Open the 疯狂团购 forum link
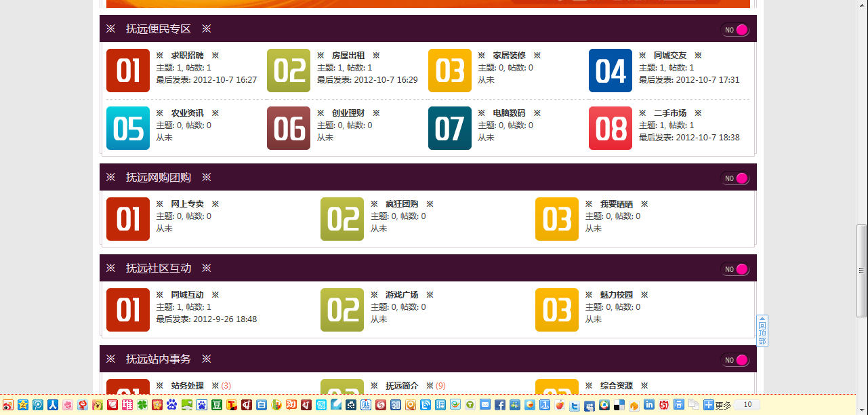This screenshot has height=415, width=868. 402,204
